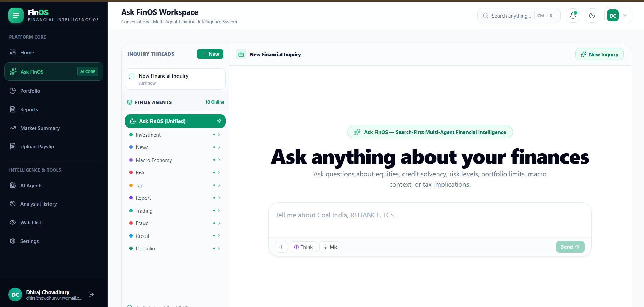Select Ask FinOS sparkle icon in sidebar
This screenshot has height=307, width=644.
[x=13, y=72]
